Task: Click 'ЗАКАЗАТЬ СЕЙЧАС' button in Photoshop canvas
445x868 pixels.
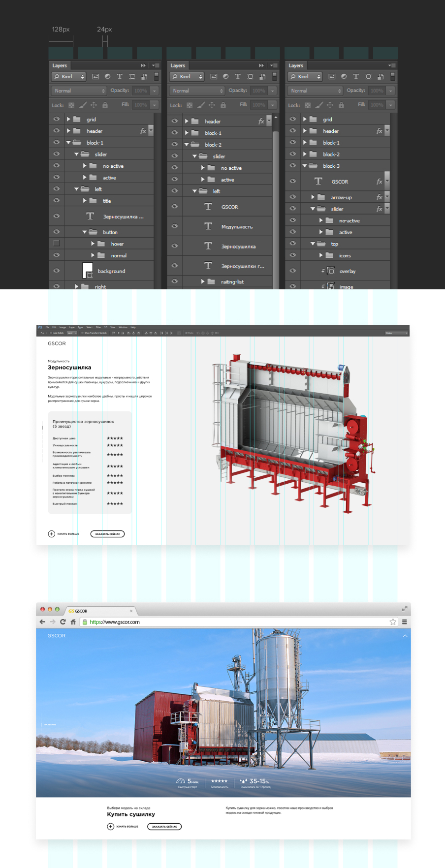Action: [107, 534]
